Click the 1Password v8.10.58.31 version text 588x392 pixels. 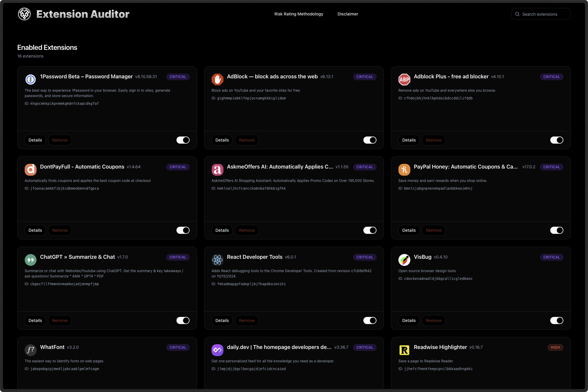[146, 77]
